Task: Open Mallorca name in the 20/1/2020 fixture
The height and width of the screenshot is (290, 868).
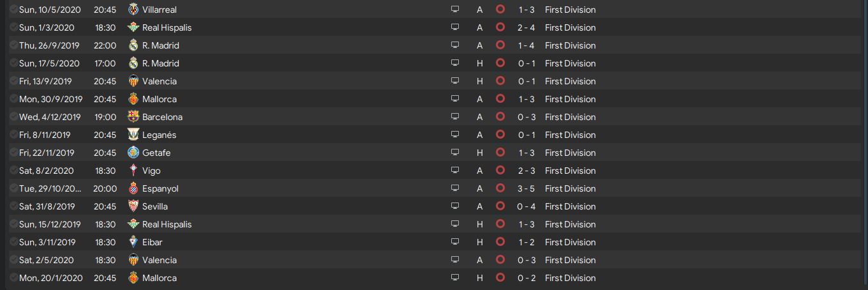Action: coord(160,278)
